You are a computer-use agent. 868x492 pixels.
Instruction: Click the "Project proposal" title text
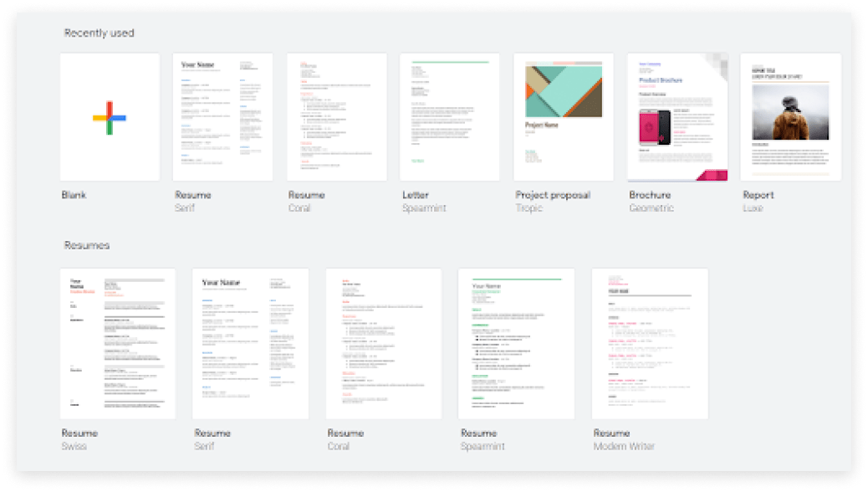tap(553, 195)
